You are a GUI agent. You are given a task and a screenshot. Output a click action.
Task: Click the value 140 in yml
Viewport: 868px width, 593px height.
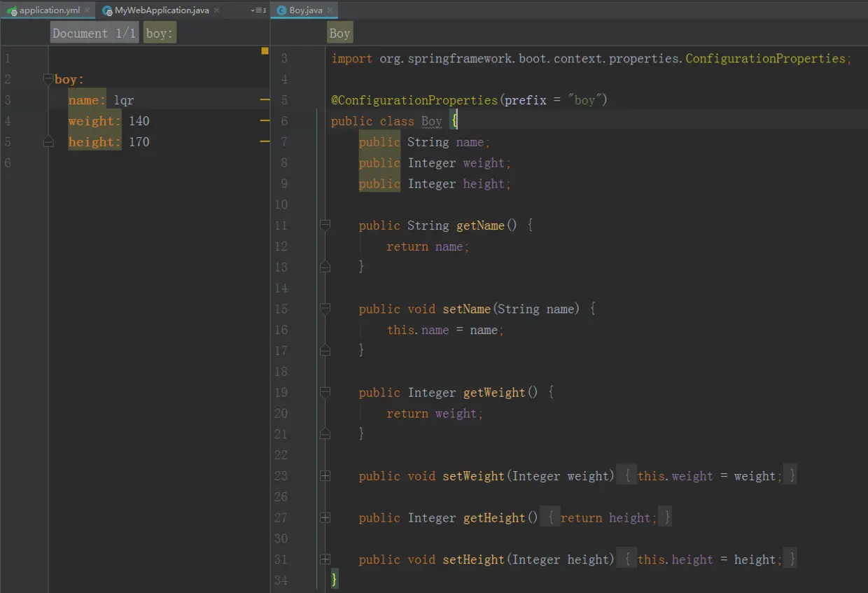tap(139, 121)
